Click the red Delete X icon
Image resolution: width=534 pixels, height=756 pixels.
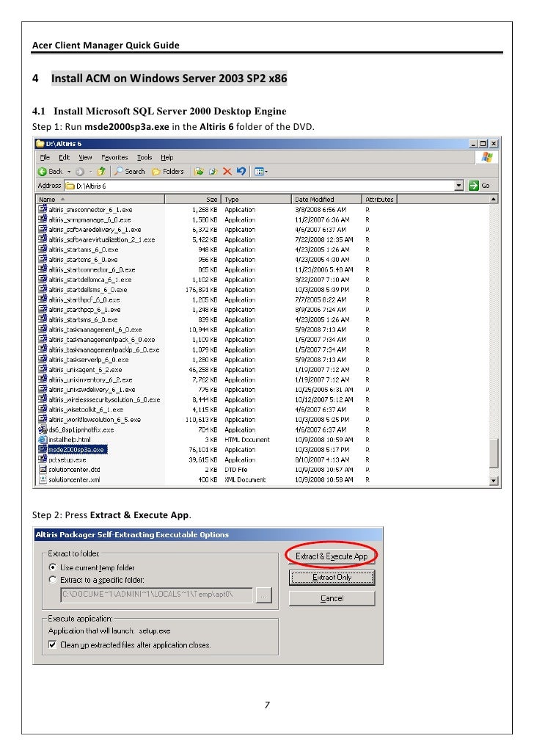227,172
